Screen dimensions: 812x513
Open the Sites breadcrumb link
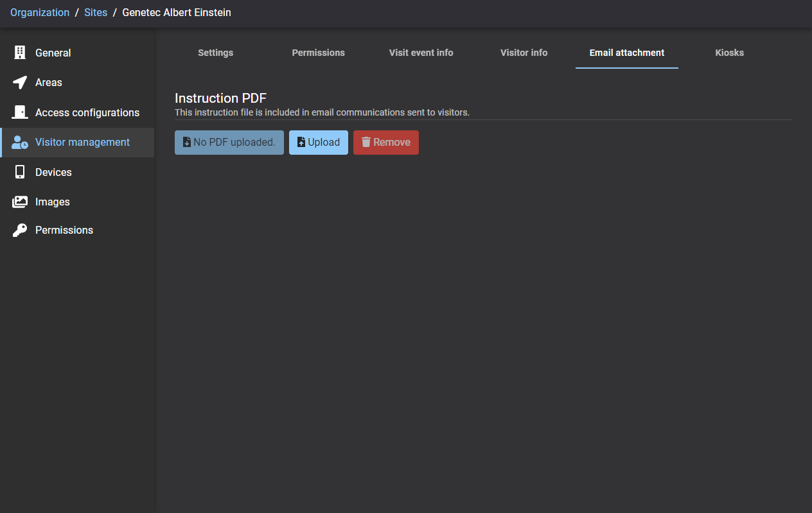point(96,13)
